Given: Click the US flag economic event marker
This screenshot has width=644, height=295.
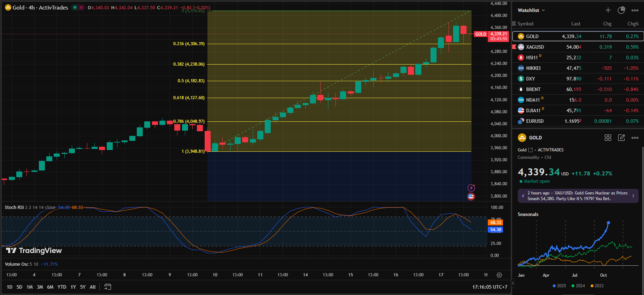Looking at the screenshot, I should tap(471, 197).
